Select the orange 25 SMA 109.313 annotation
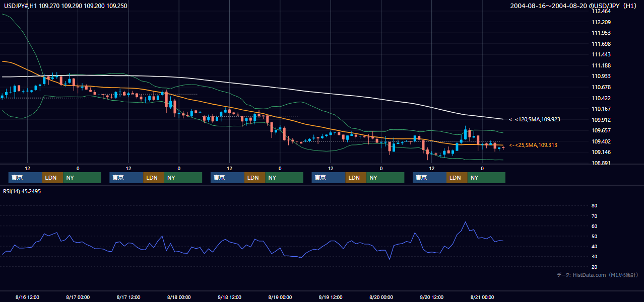The width and height of the screenshot is (644, 302). tap(533, 145)
